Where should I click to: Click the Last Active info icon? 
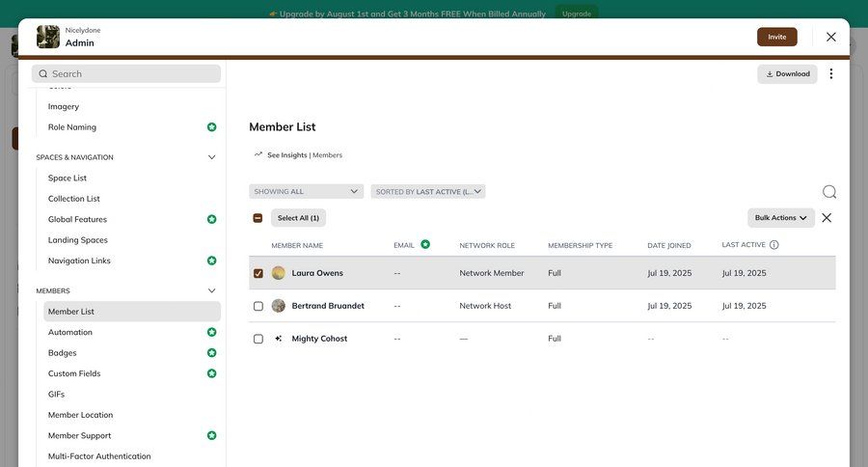point(773,245)
